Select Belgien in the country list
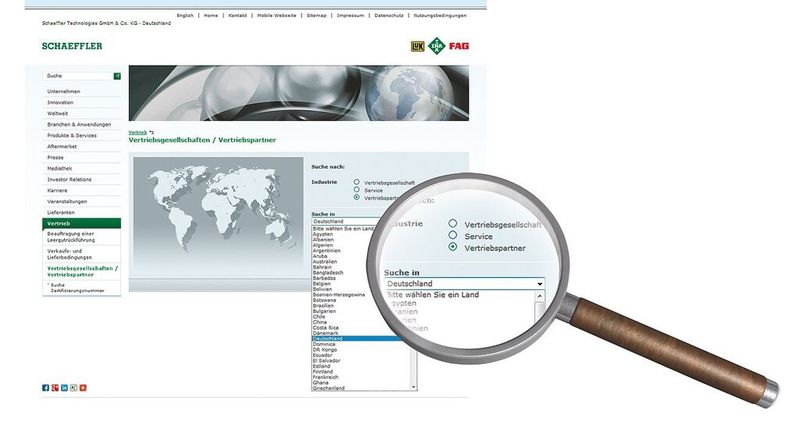The width and height of the screenshot is (800, 425). [322, 284]
